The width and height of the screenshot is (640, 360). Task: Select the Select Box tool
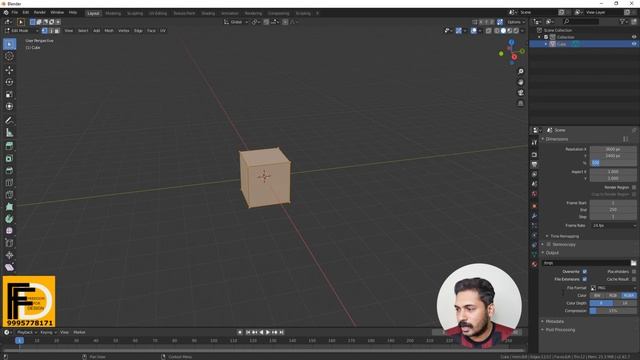coord(9,44)
